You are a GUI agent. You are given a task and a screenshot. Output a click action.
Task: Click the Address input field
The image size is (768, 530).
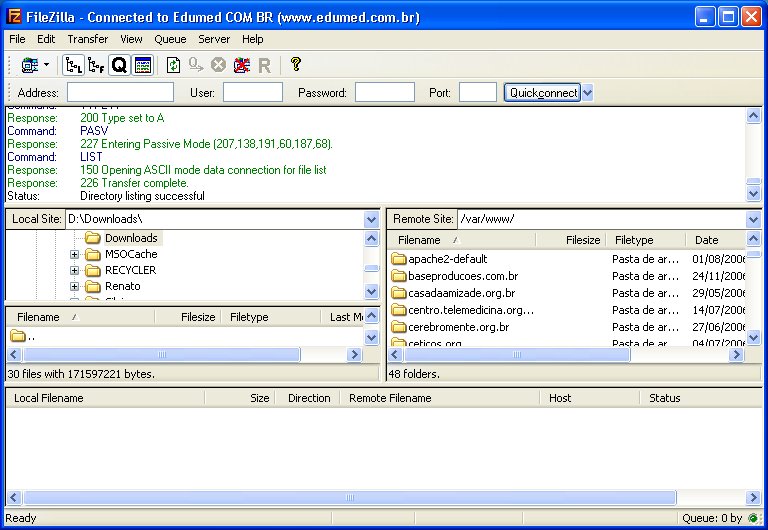point(120,92)
